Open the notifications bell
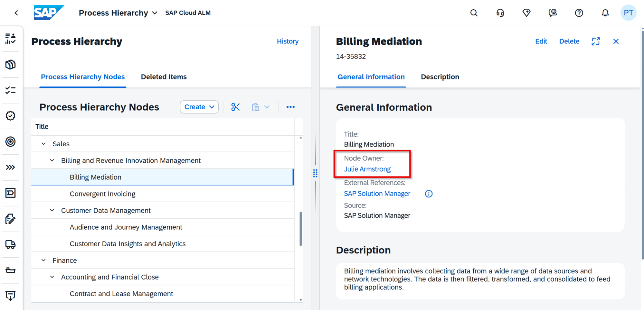This screenshot has width=644, height=310. click(x=605, y=13)
